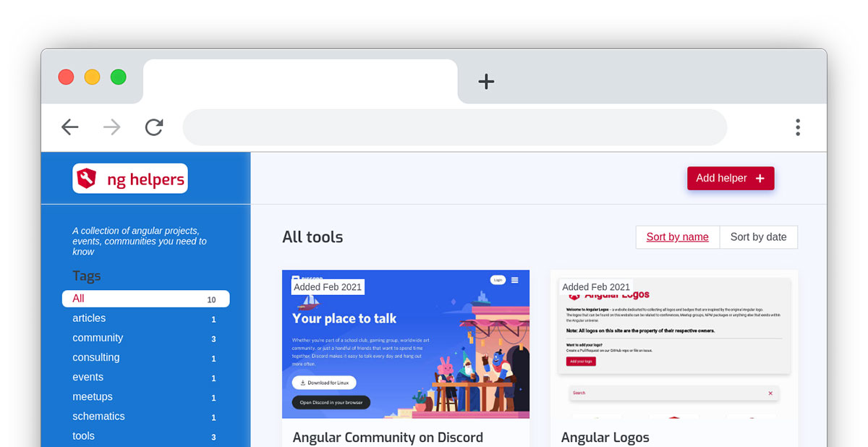Image resolution: width=868 pixels, height=447 pixels.
Task: Open the browser three-dot menu
Action: (797, 127)
